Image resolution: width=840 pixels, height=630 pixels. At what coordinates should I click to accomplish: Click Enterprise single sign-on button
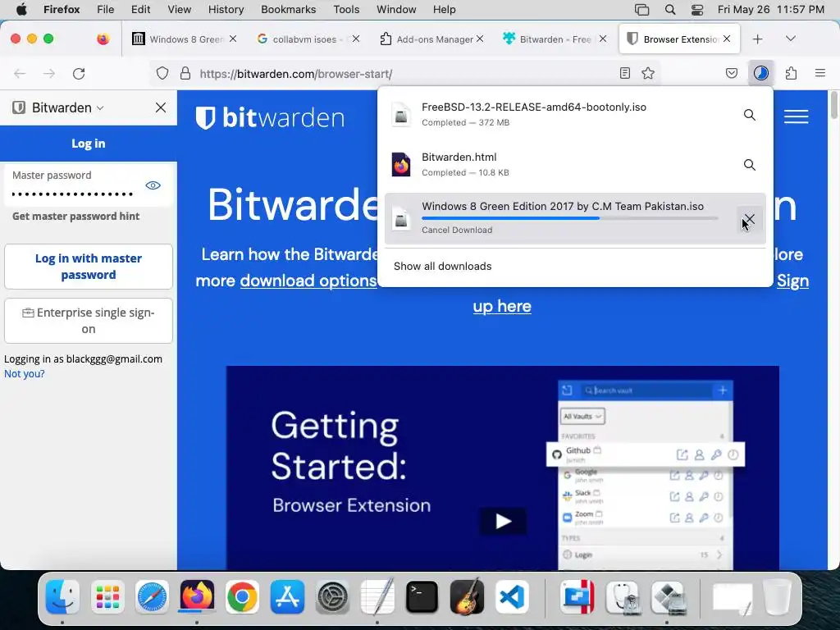click(89, 321)
